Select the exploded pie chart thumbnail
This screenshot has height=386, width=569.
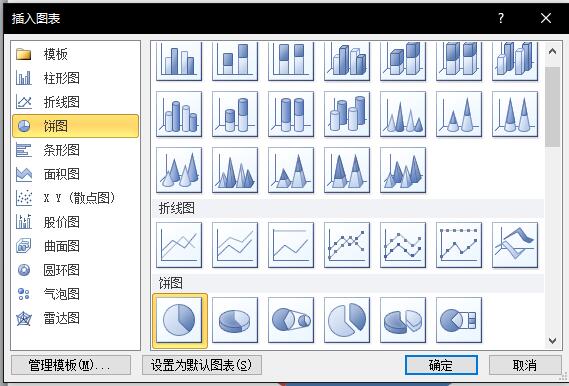coord(347,320)
